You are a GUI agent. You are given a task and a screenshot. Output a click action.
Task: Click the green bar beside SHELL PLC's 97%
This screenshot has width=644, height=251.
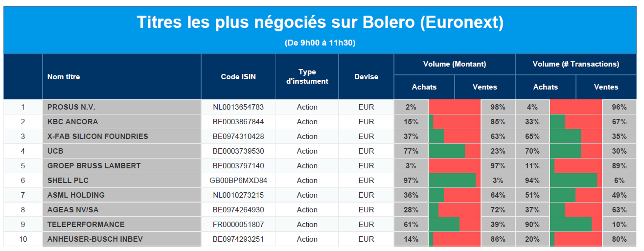point(452,181)
